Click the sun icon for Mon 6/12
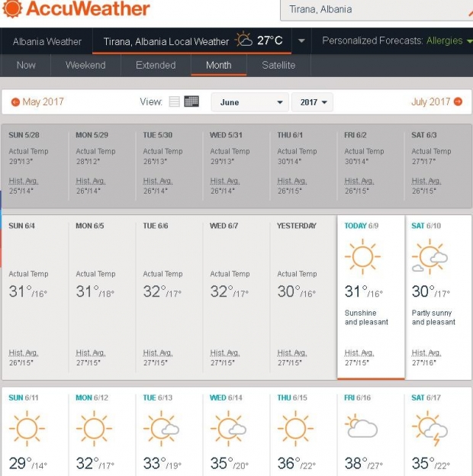 (x=94, y=429)
